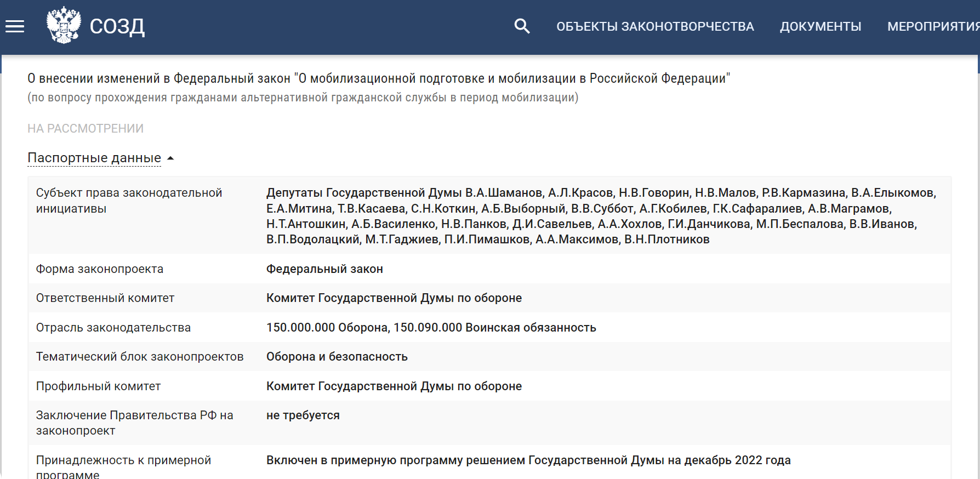Click the Заключение Правительства РФ label
This screenshot has height=479, width=980.
pyautogui.click(x=135, y=423)
